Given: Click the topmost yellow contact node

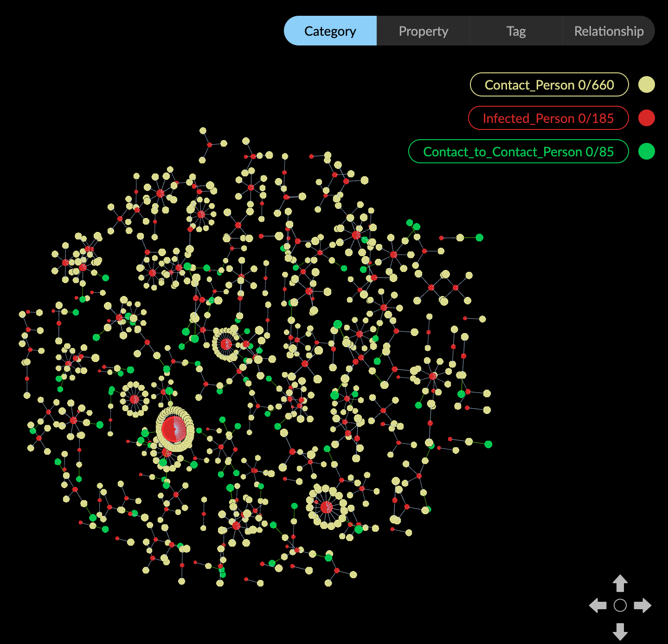Looking at the screenshot, I should [203, 131].
